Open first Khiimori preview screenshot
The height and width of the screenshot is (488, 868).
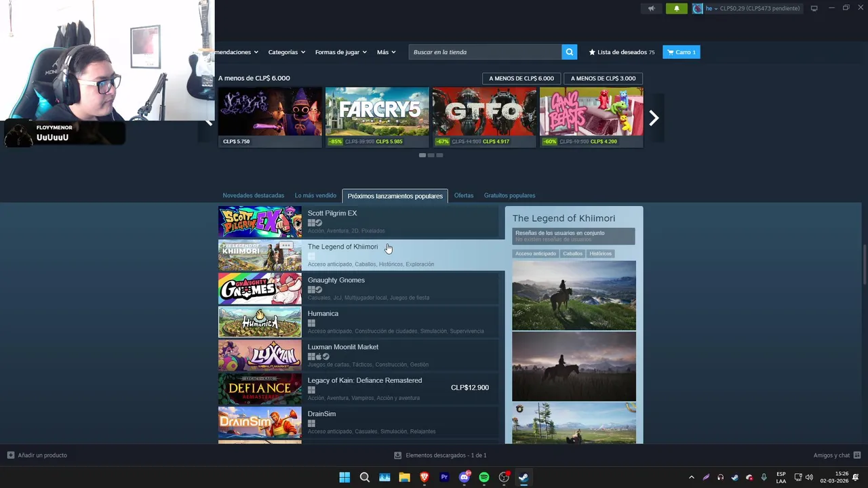click(x=574, y=296)
